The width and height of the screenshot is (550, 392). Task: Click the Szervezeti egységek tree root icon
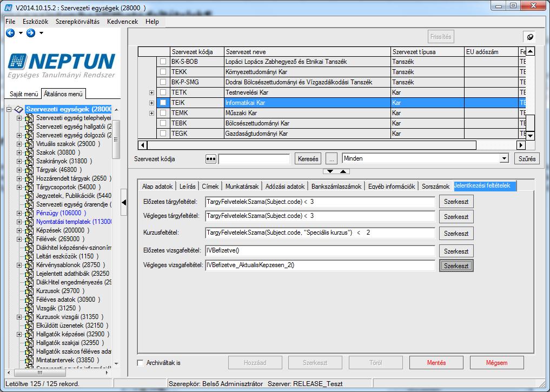19,109
